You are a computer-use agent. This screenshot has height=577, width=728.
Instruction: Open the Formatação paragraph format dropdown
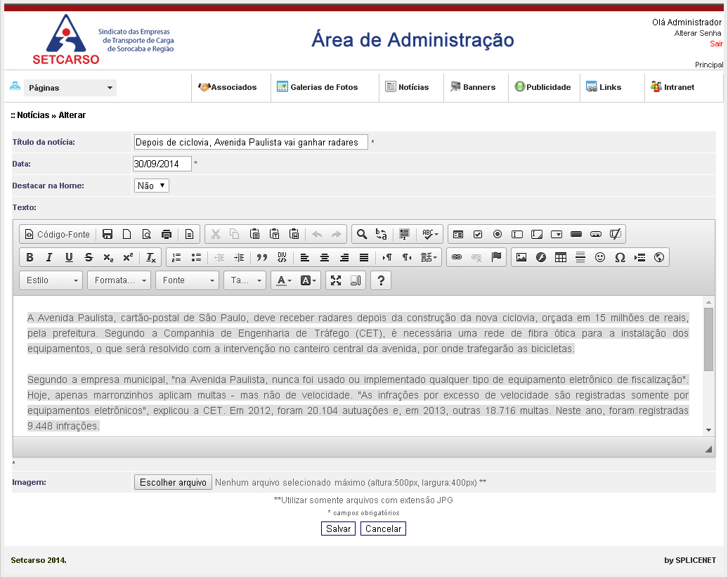(x=119, y=280)
